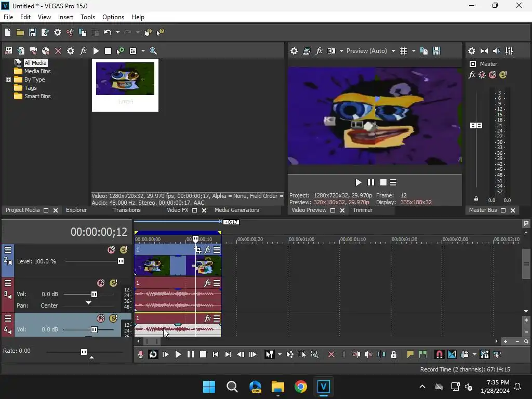Switch to the Transitions tab
Viewport: 532px width, 399px height.
click(127, 210)
